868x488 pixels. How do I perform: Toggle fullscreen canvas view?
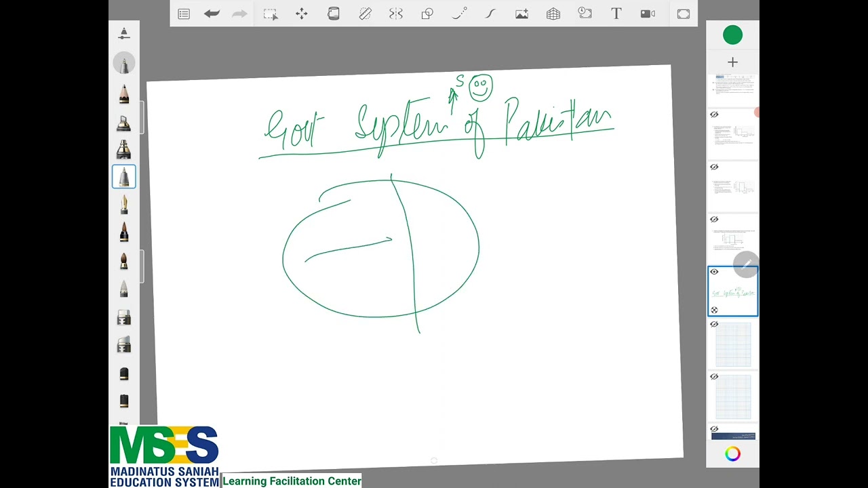point(683,14)
